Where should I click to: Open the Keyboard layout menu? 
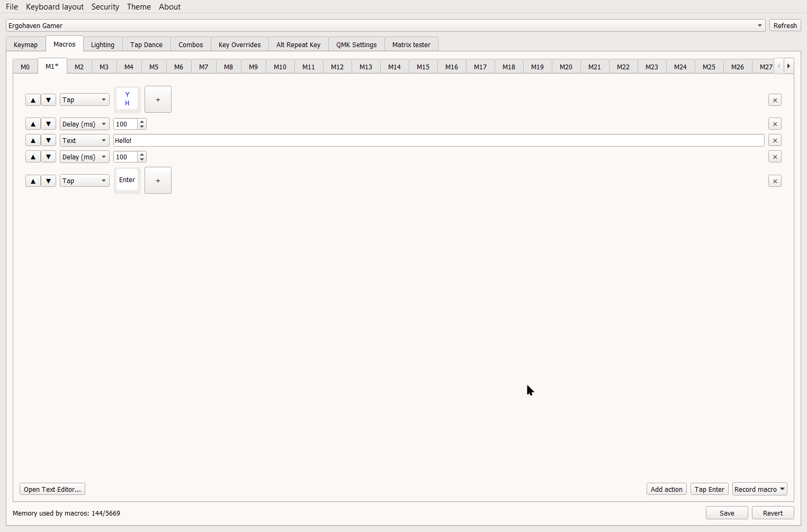[55, 7]
